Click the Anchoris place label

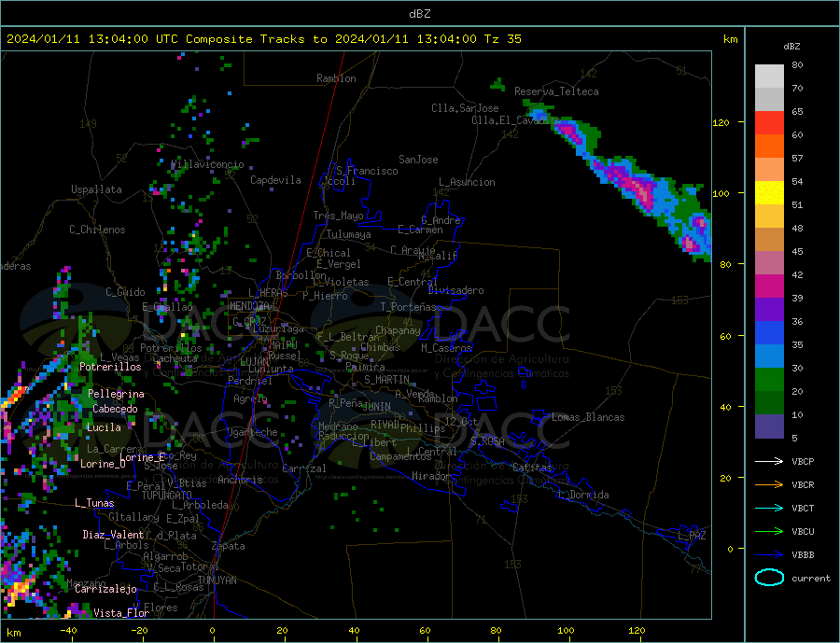pos(240,480)
